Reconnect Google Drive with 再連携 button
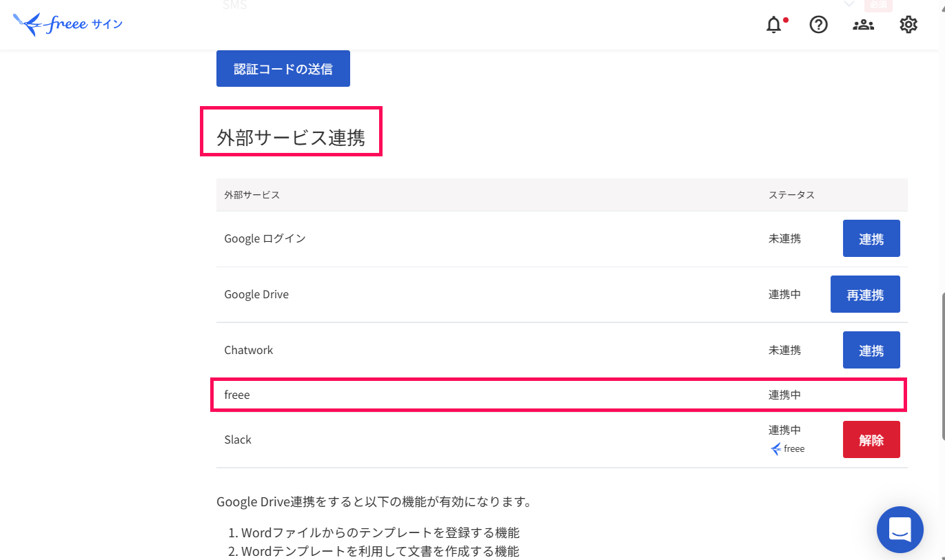Image resolution: width=945 pixels, height=560 pixels. click(865, 294)
